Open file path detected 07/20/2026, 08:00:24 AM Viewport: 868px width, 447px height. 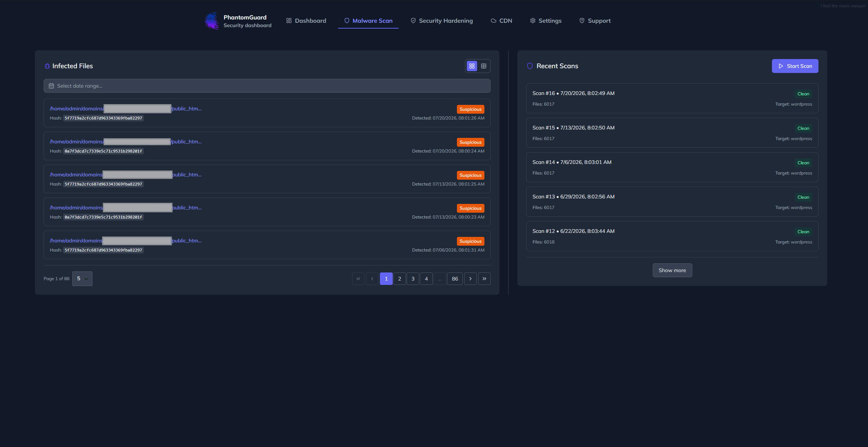tap(126, 142)
